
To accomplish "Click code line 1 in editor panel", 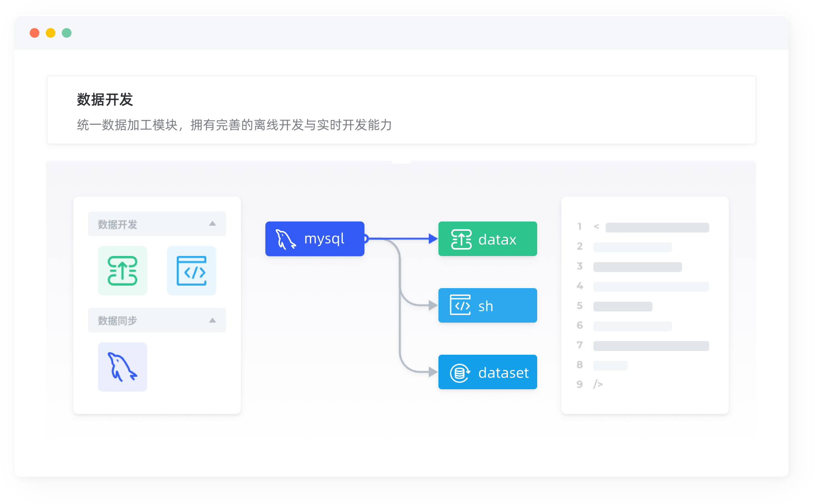I will pos(657,228).
